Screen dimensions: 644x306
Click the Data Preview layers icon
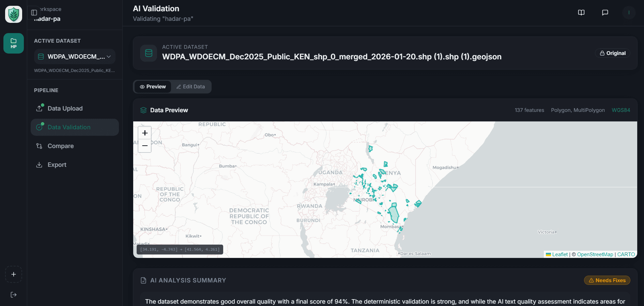point(143,110)
